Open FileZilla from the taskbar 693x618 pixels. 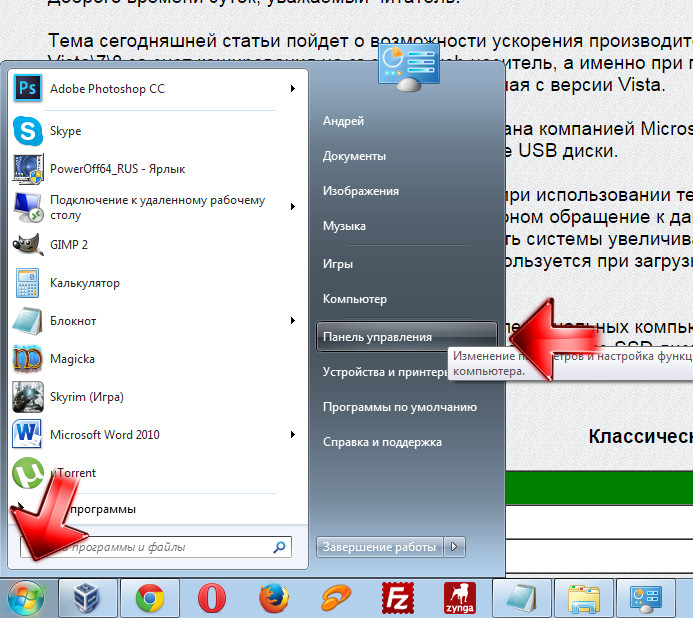click(398, 599)
